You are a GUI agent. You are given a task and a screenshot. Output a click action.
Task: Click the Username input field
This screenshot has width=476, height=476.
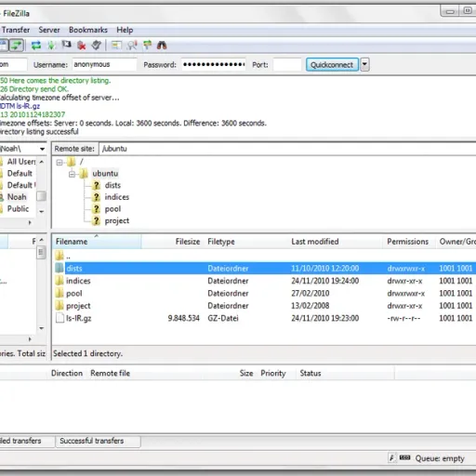click(x=104, y=64)
